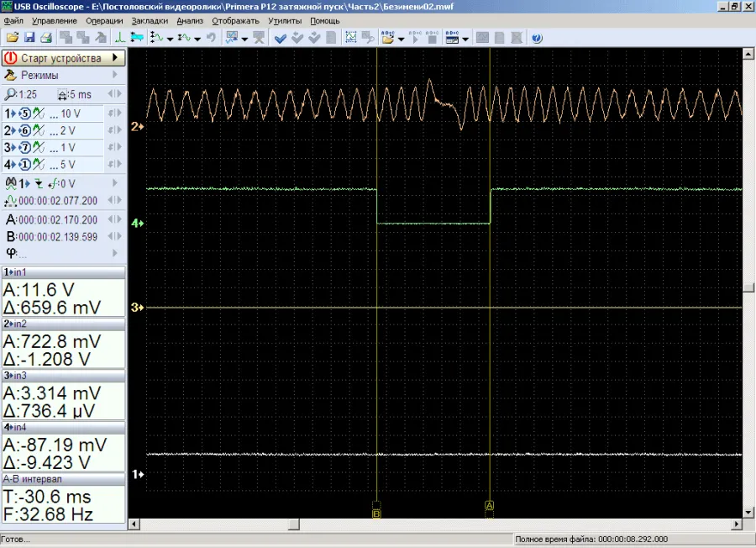Screen dimensions: 756x548
Task: Toggle channel 4 coupling waveform icon
Action: coord(39,165)
